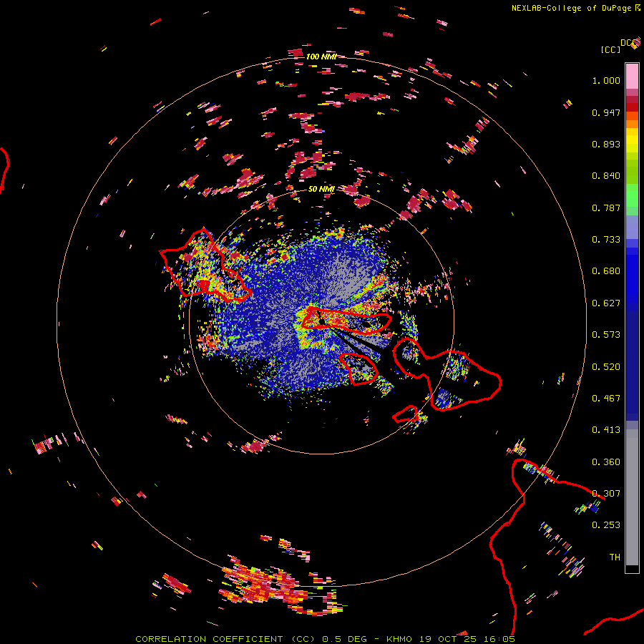Click the 0.840 legend value
This screenshot has height=644, width=644.
tap(606, 176)
